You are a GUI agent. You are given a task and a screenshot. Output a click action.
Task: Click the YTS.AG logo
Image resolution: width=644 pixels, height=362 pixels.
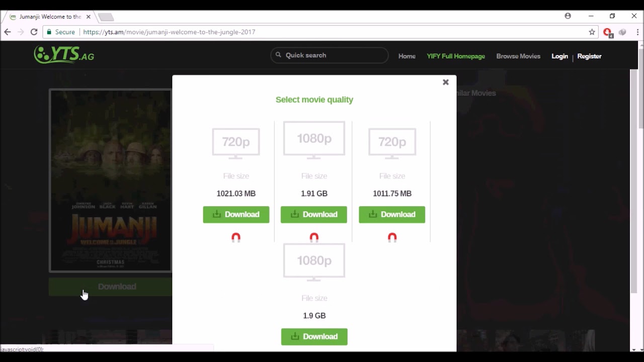64,55
